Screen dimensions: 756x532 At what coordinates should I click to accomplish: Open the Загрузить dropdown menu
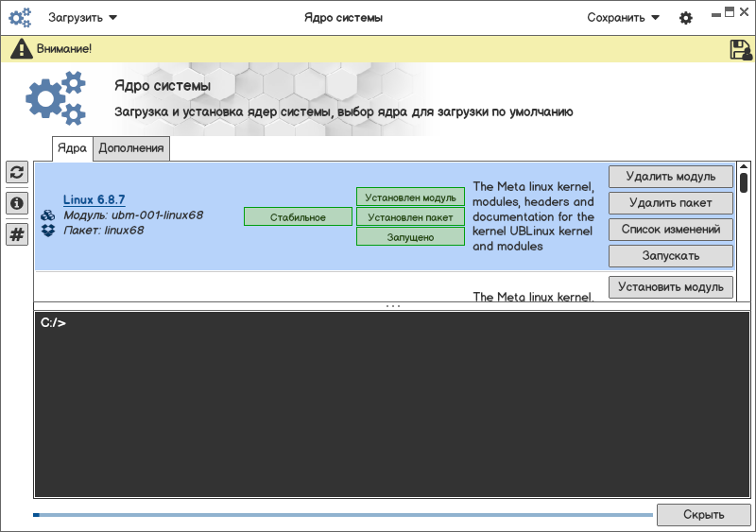(82, 18)
